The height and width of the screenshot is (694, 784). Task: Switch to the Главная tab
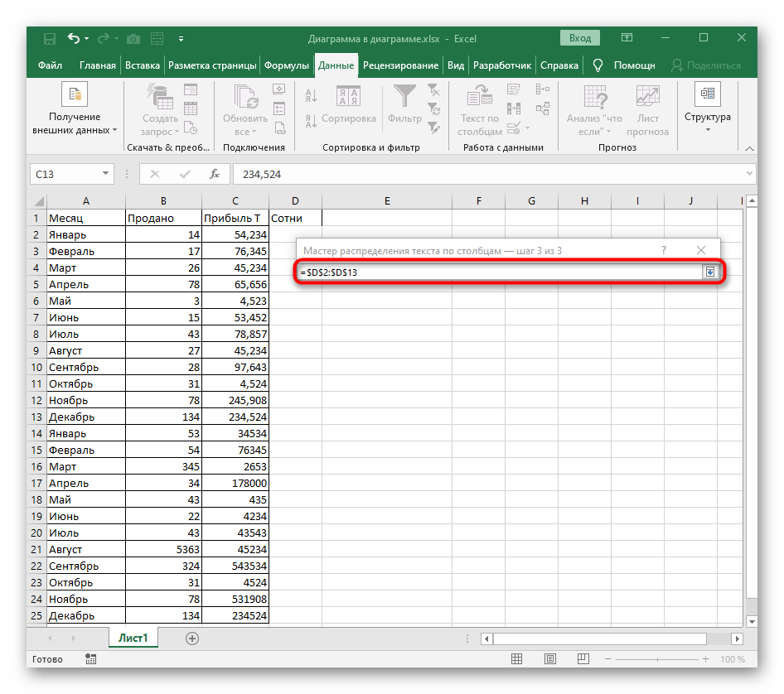pos(98,65)
